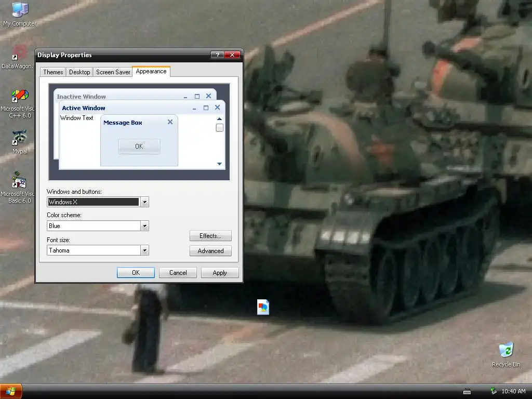Click the Inactive Window preview maximize icon
The height and width of the screenshot is (399, 532).
click(x=197, y=96)
